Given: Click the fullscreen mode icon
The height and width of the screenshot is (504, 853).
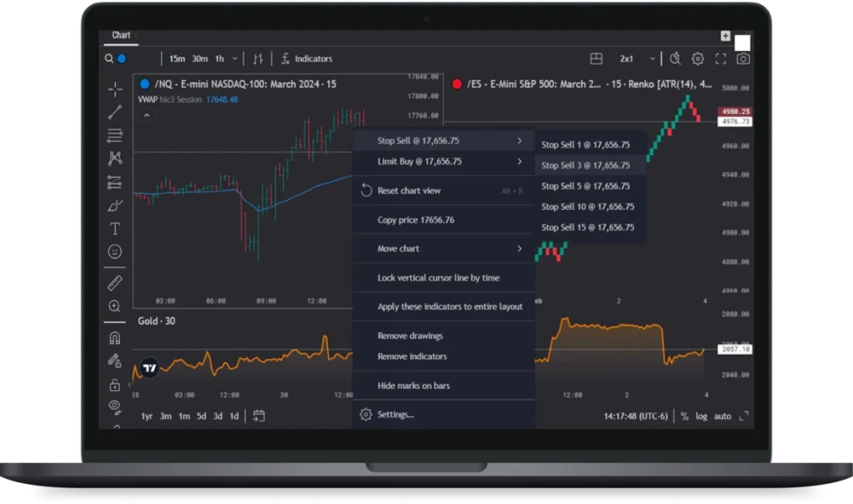Looking at the screenshot, I should pyautogui.click(x=721, y=59).
